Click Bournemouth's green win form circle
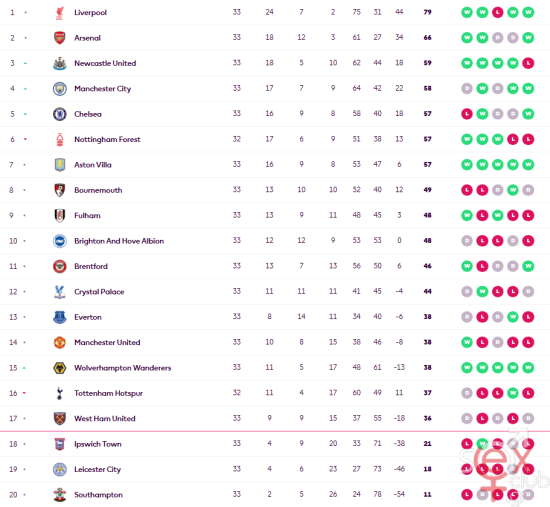 [513, 190]
